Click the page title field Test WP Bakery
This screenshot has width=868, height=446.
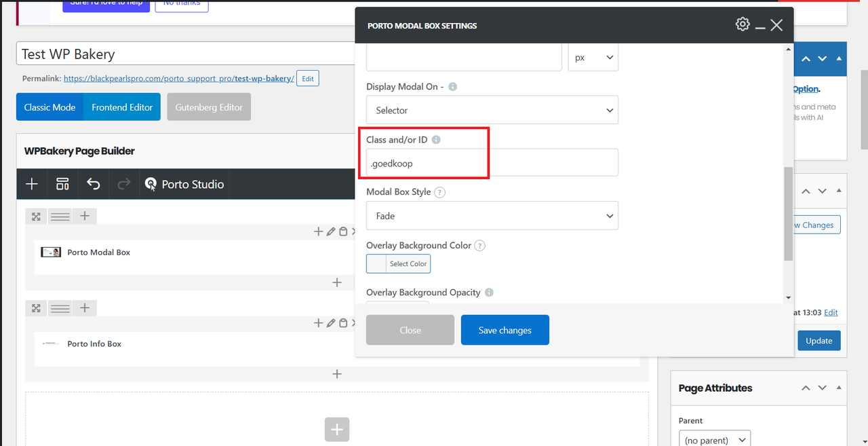[186, 54]
